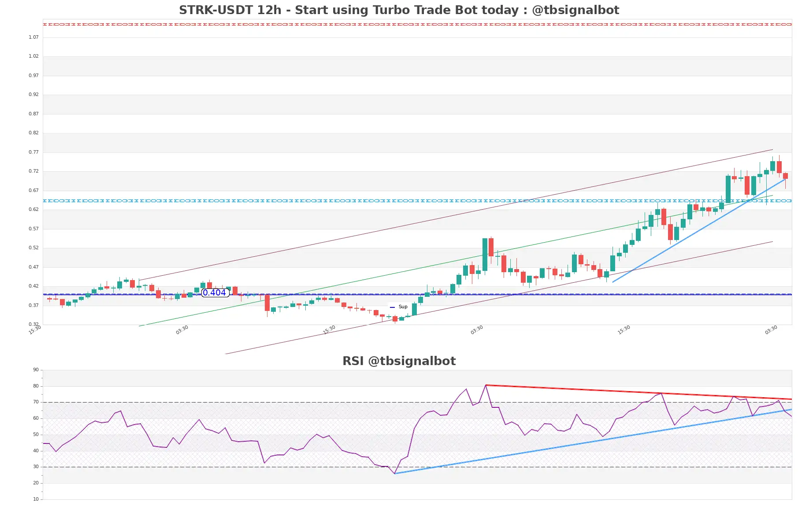Image resolution: width=798 pixels, height=532 pixels.
Task: Click the 0.67 price axis label
Action: pos(33,191)
